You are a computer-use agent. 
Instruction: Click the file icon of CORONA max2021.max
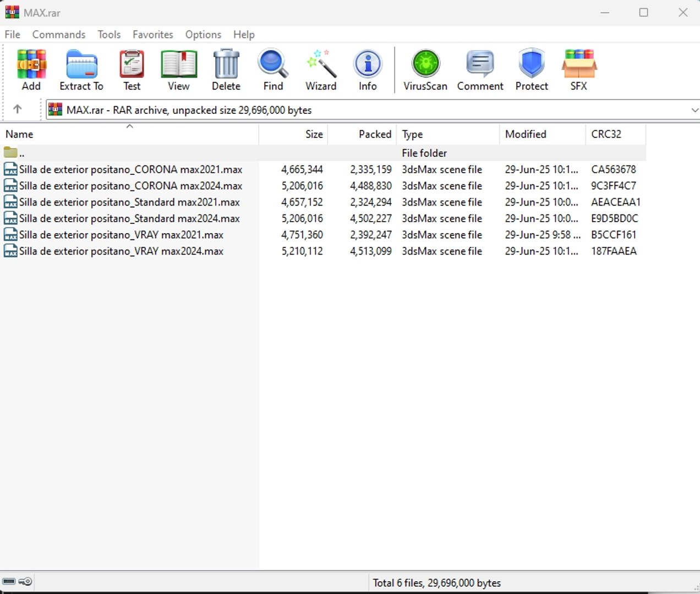10,169
